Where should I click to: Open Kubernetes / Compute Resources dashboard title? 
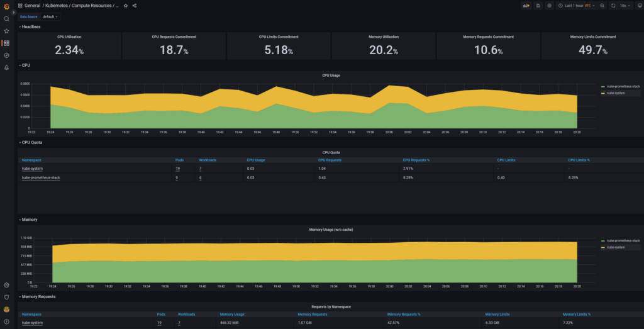tap(82, 6)
